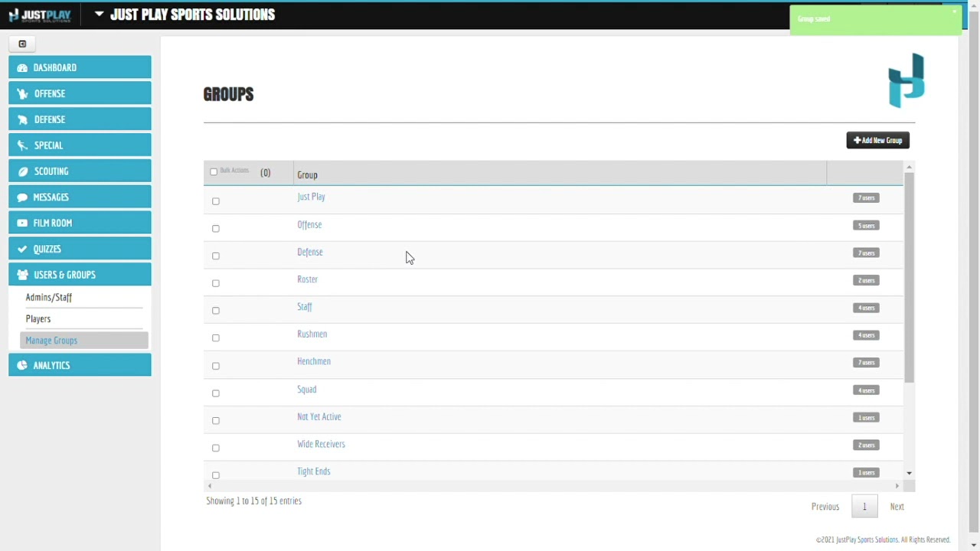This screenshot has width=980, height=551.
Task: Go to the Film Room
Action: click(x=80, y=223)
